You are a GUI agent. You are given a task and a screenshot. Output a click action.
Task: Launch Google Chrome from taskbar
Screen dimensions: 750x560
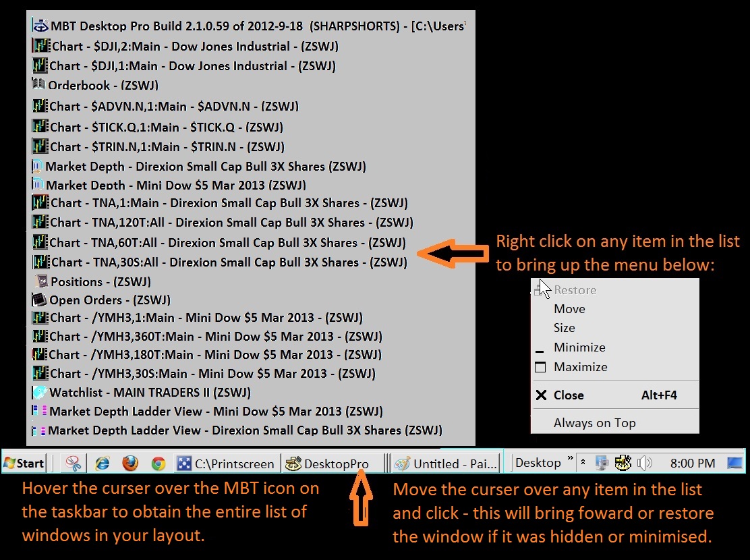[x=158, y=464]
